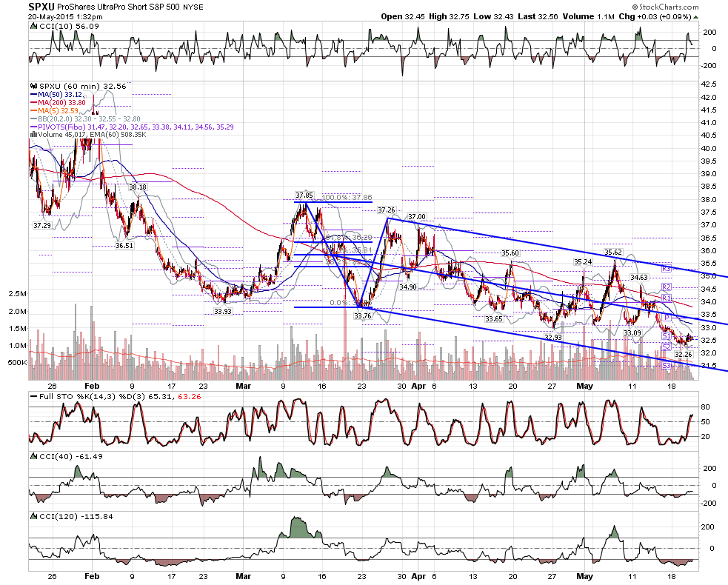Click the 37.26 high price annotation
728x585 pixels.
point(387,210)
